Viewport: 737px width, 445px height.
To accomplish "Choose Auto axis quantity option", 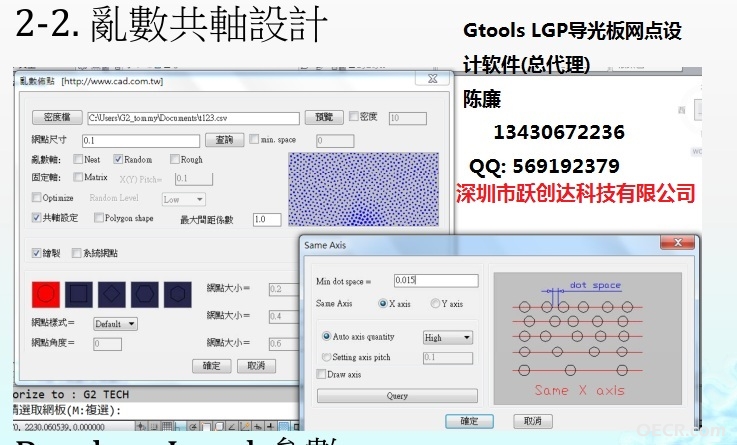I will pos(326,336).
